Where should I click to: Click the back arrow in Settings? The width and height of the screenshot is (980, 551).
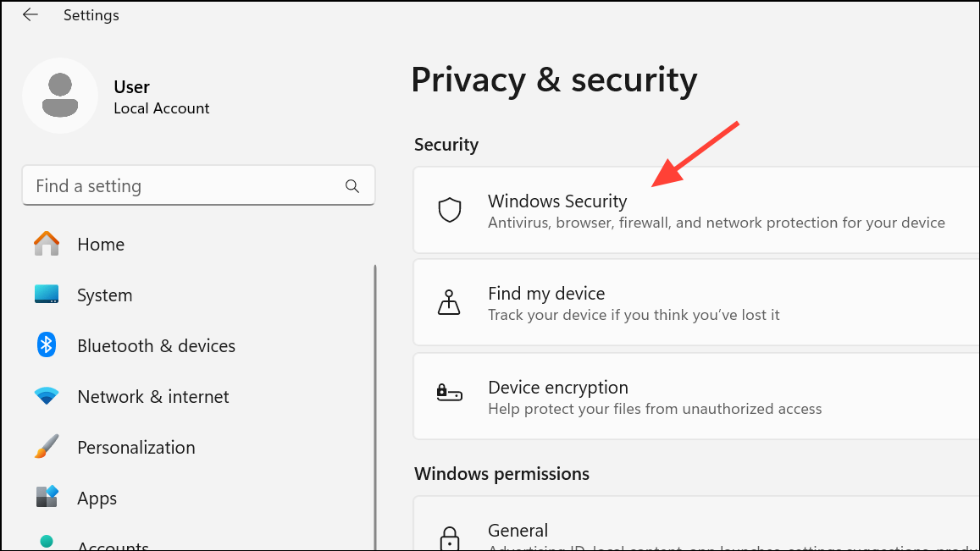coord(30,15)
